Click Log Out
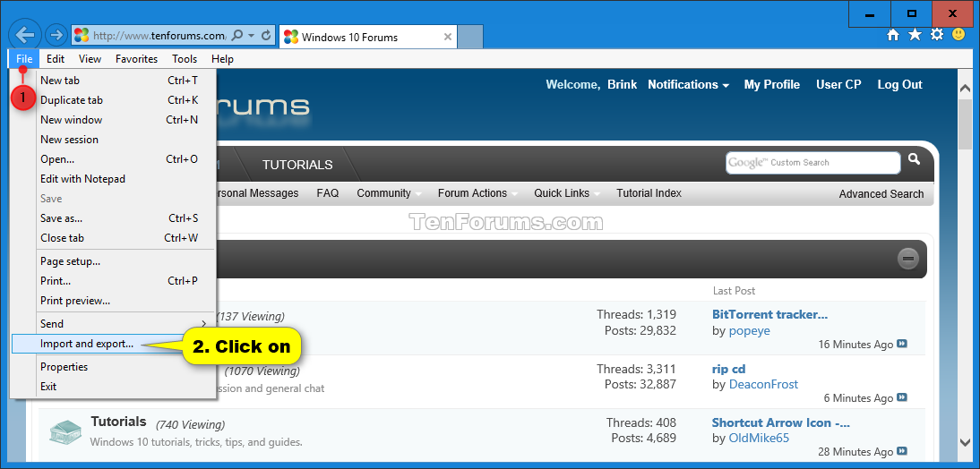980x469 pixels. [x=900, y=85]
